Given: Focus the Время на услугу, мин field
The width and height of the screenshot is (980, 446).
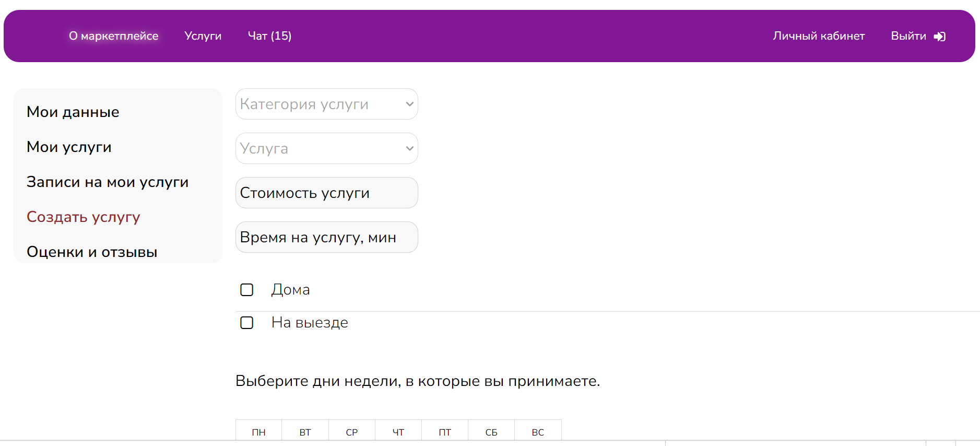Looking at the screenshot, I should [327, 237].
